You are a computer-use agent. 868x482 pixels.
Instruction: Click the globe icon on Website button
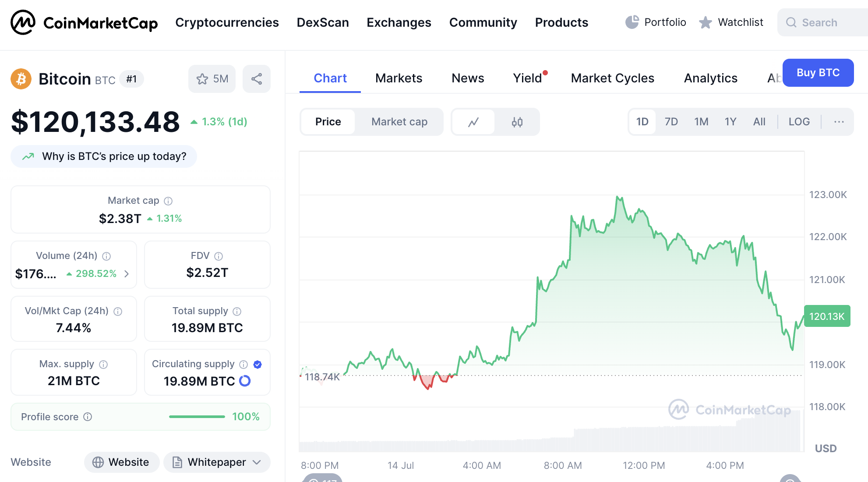(98, 462)
